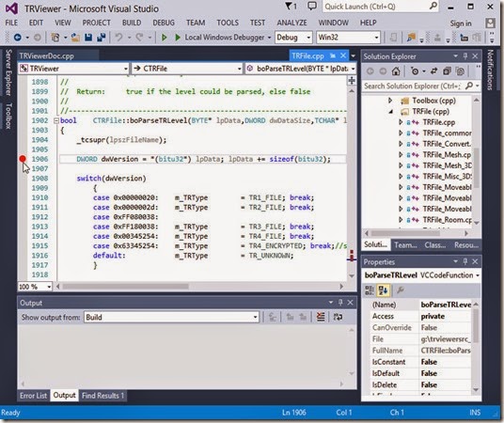Screen dimensions: 504x423
Task: Click Sync with Active Document icon
Action: coord(433,71)
